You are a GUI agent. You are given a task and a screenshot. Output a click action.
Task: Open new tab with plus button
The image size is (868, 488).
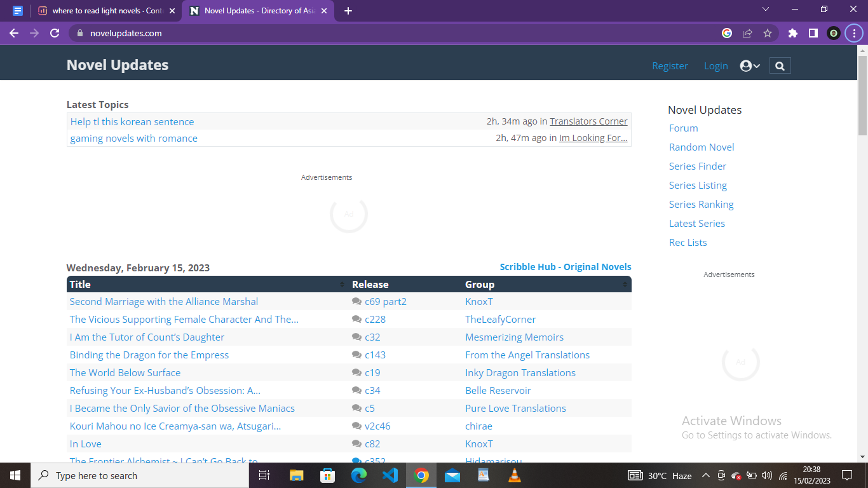(x=348, y=11)
